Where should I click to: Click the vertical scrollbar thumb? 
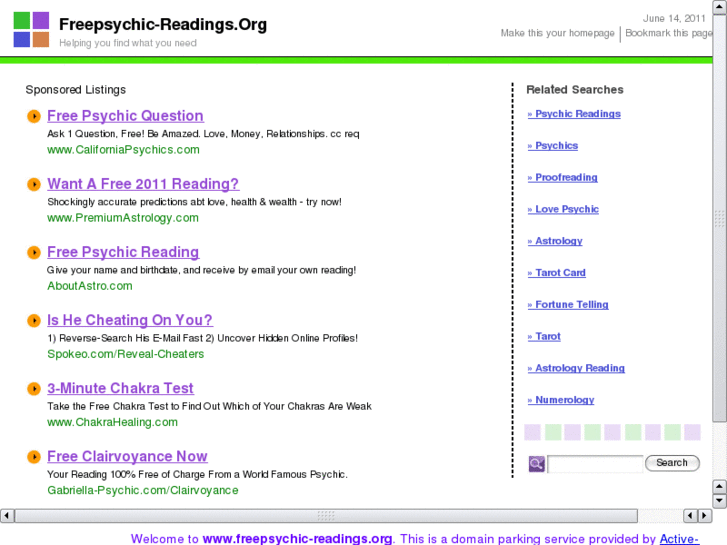pos(719,218)
